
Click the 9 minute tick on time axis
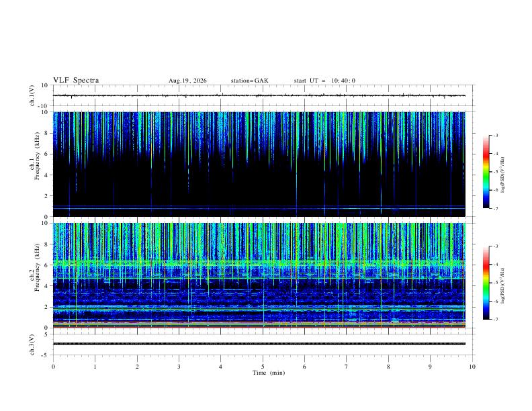click(x=430, y=367)
